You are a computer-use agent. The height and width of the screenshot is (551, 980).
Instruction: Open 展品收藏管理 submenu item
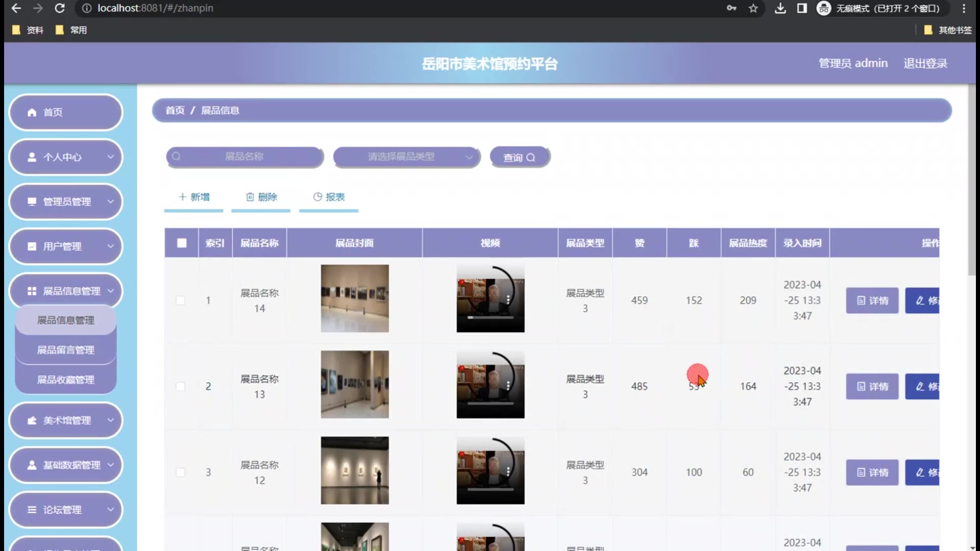pyautogui.click(x=66, y=380)
